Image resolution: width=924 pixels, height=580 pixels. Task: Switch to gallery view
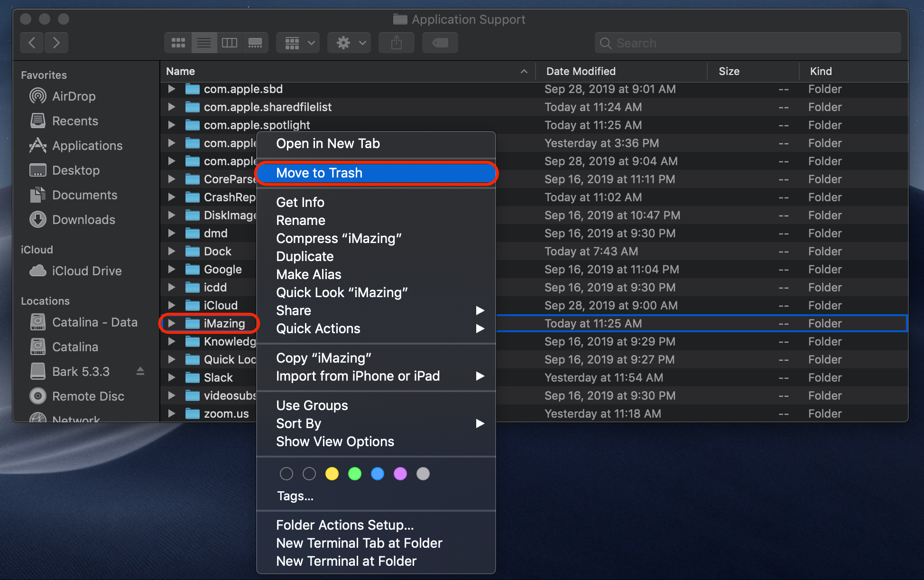(x=255, y=43)
